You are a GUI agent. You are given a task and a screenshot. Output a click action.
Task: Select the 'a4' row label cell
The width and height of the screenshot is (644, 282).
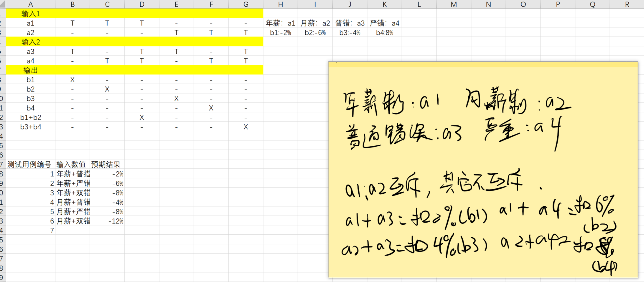31,61
